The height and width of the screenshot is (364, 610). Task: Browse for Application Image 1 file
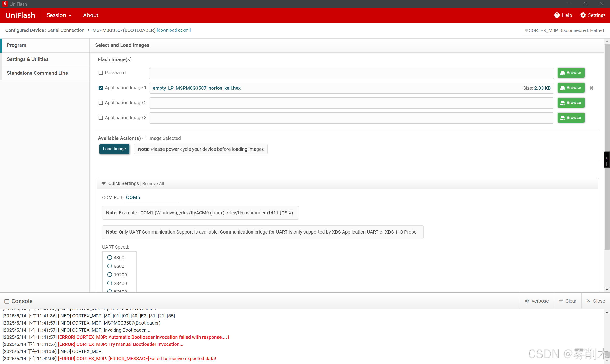tap(571, 88)
